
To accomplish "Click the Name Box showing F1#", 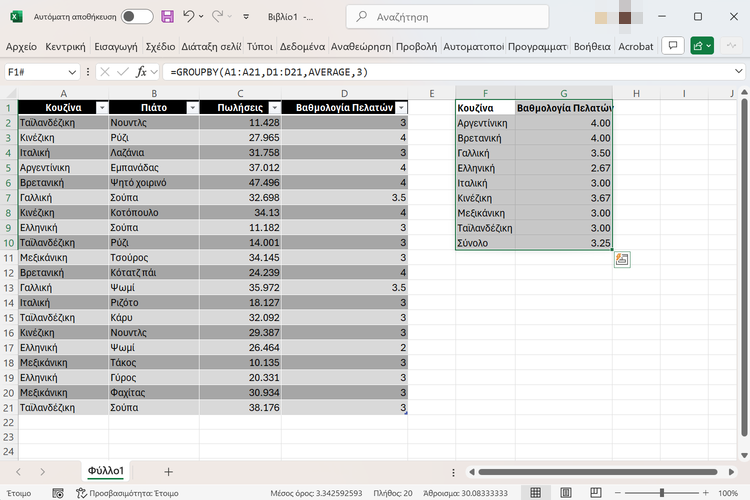I will (34, 72).
